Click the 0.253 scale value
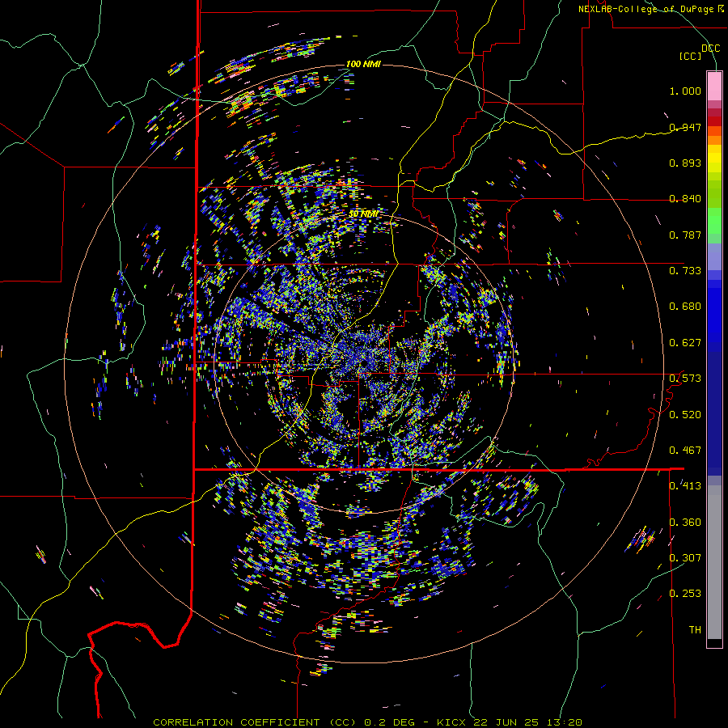728x728 pixels. (685, 594)
